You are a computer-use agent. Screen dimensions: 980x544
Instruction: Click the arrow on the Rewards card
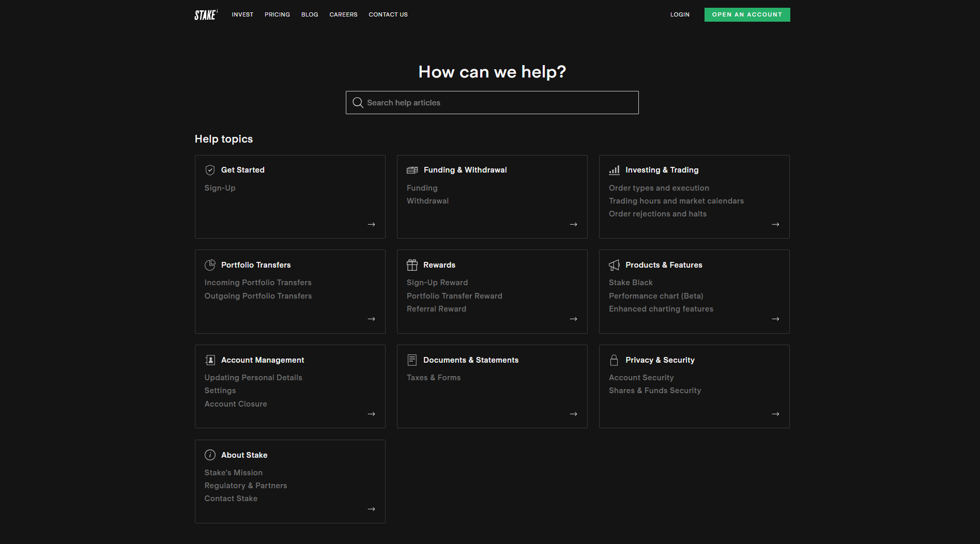(573, 319)
